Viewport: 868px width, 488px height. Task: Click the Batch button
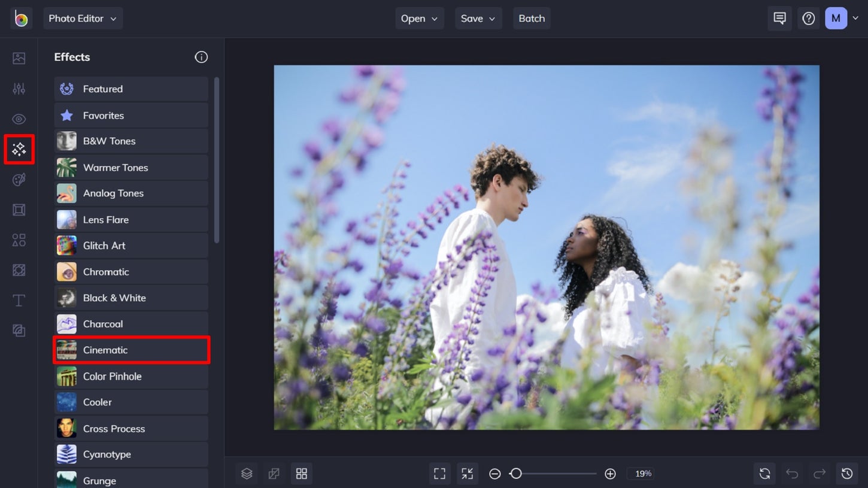point(531,18)
